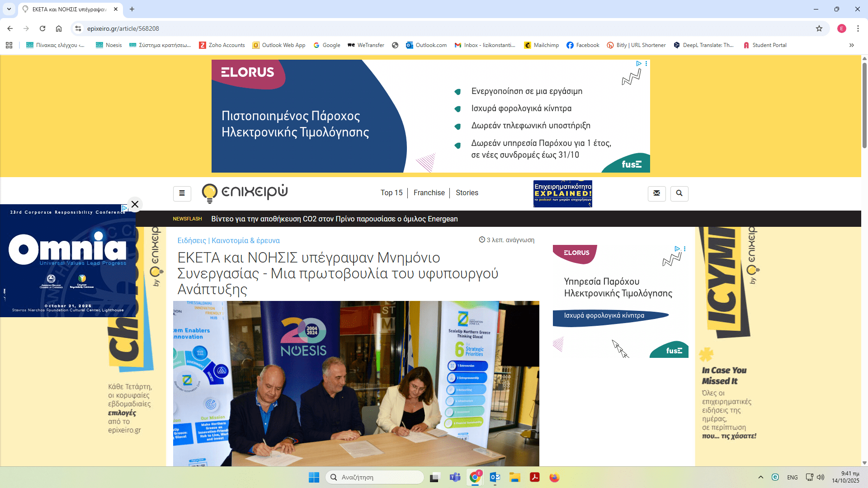This screenshot has width=868, height=488.
Task: Open the tab search dropdown arrow
Action: point(9,9)
